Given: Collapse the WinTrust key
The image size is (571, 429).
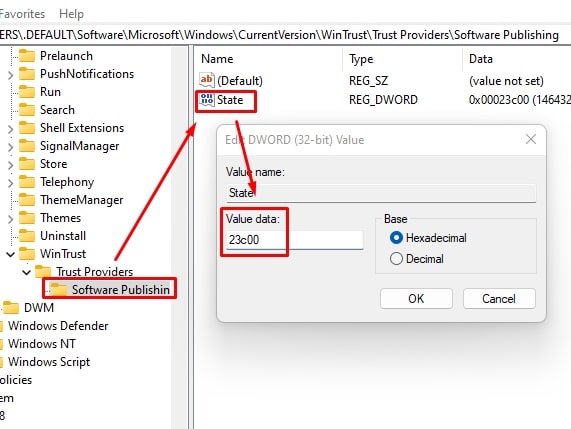Looking at the screenshot, I should tap(11, 254).
